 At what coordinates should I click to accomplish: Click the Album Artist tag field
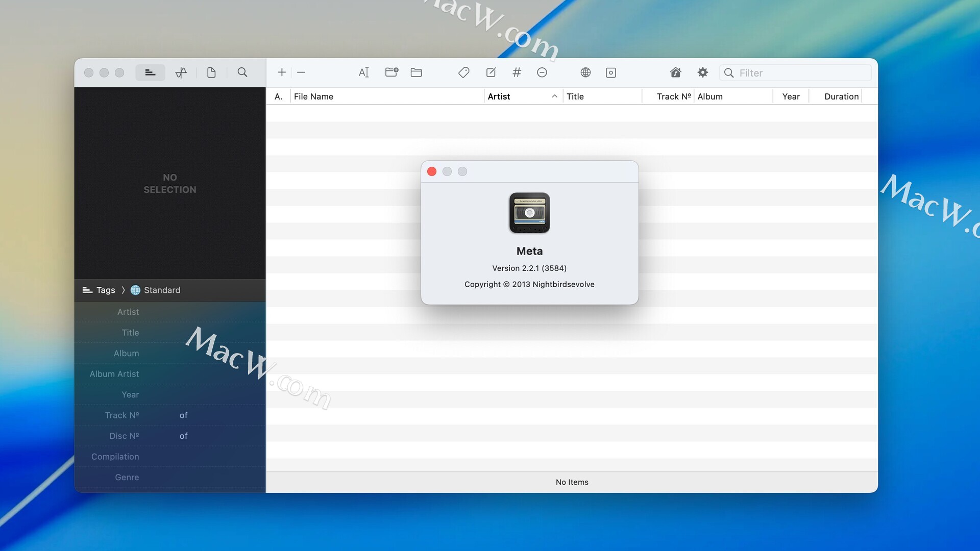170,374
